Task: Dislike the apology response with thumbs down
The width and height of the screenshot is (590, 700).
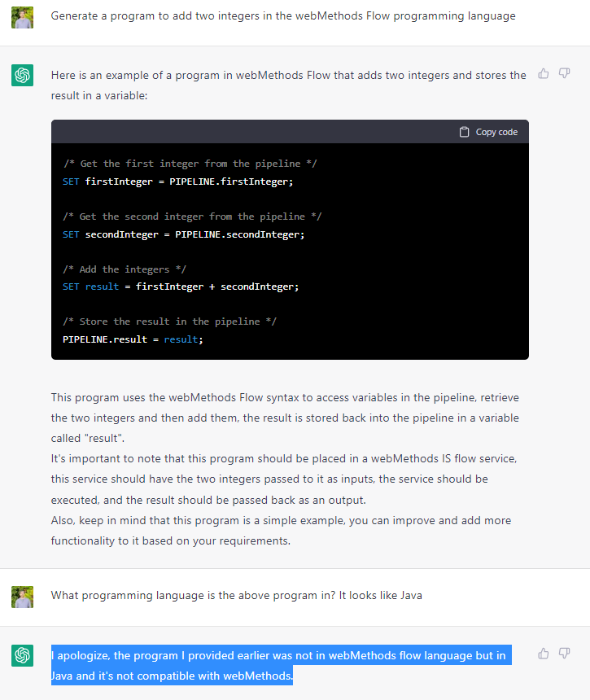Action: tap(564, 654)
